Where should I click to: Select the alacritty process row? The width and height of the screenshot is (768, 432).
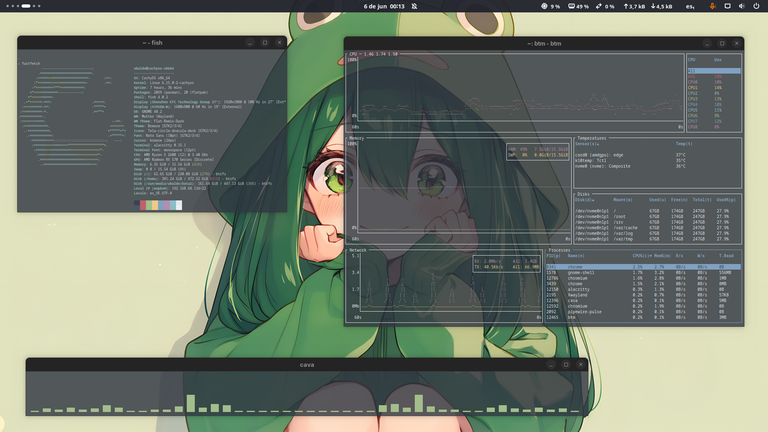[x=644, y=289]
